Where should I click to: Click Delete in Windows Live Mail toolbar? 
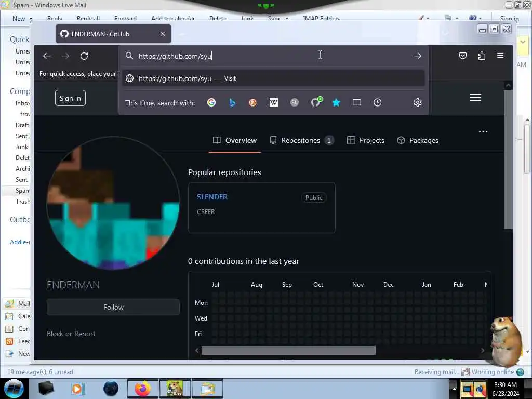218,18
